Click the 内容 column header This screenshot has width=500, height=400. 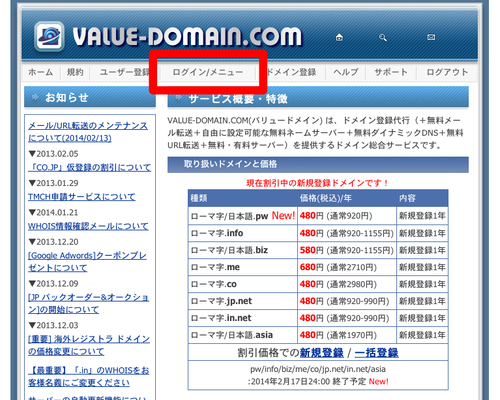[x=407, y=198]
